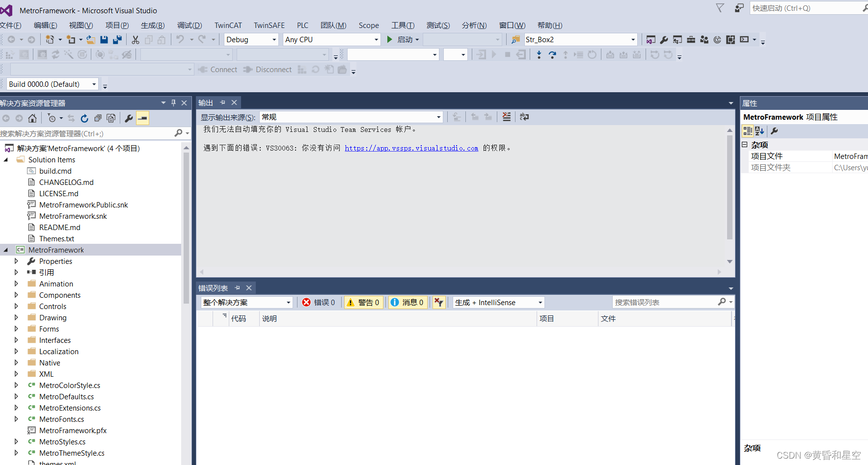Open the Any CPU platform dropdown
The height and width of the screenshot is (465, 868).
click(x=332, y=40)
